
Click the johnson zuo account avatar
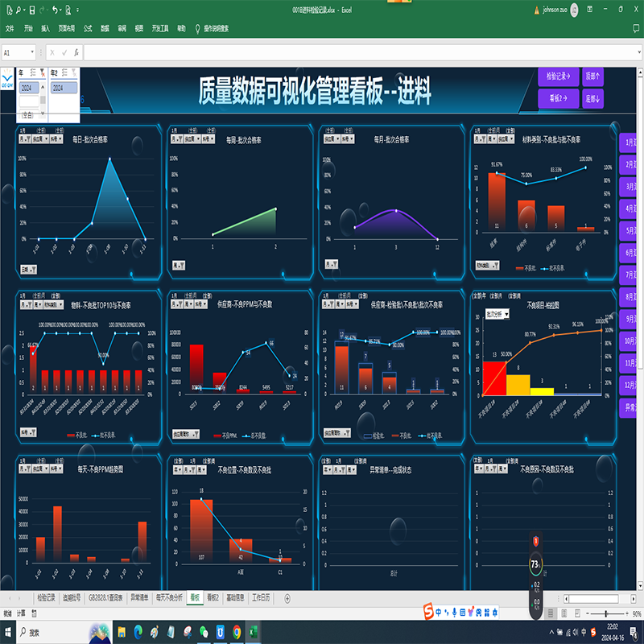click(x=574, y=10)
